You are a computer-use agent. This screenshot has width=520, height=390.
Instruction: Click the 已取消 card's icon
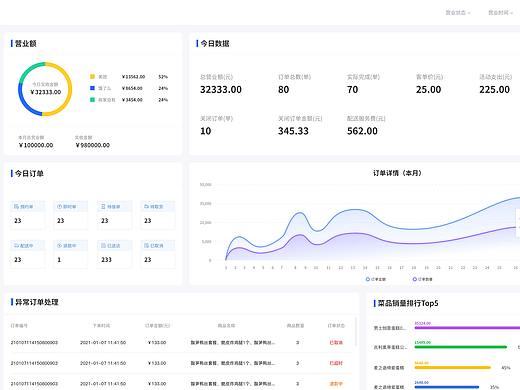146,246
